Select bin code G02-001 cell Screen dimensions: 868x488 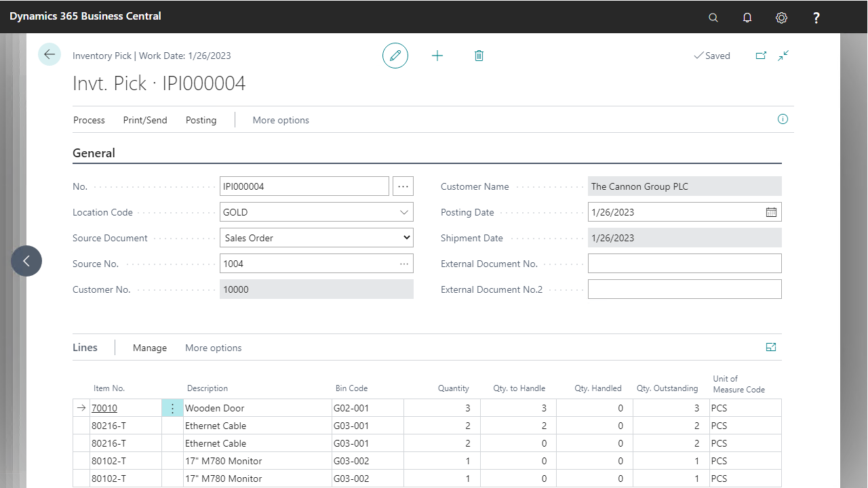click(x=368, y=408)
